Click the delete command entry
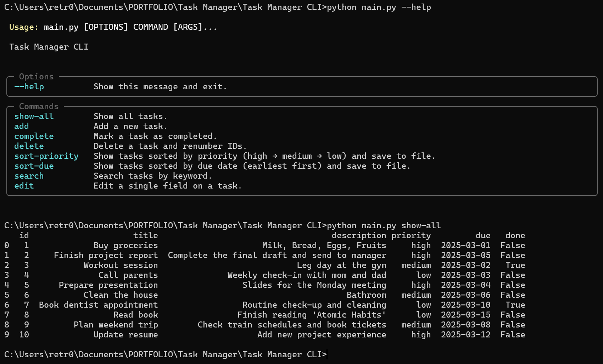 pos(29,146)
